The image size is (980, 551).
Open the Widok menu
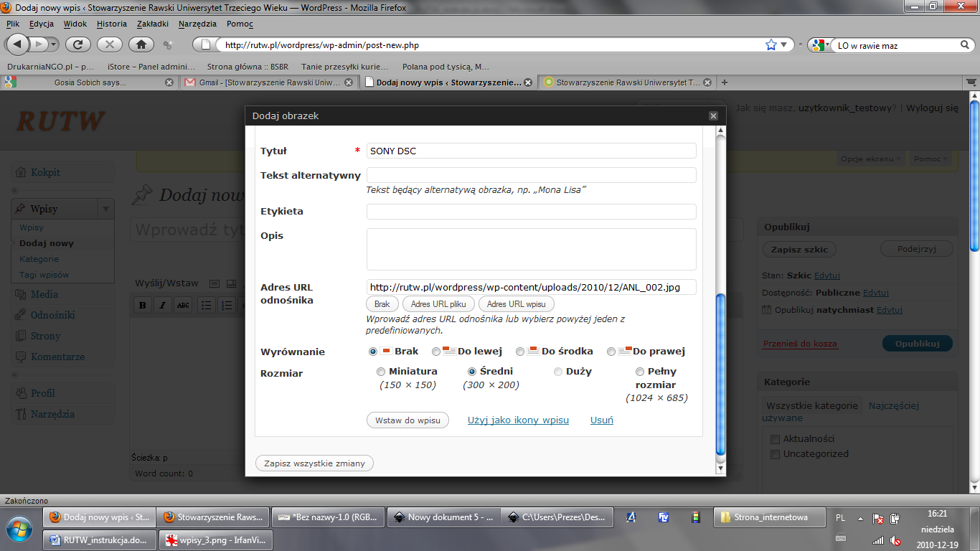75,24
